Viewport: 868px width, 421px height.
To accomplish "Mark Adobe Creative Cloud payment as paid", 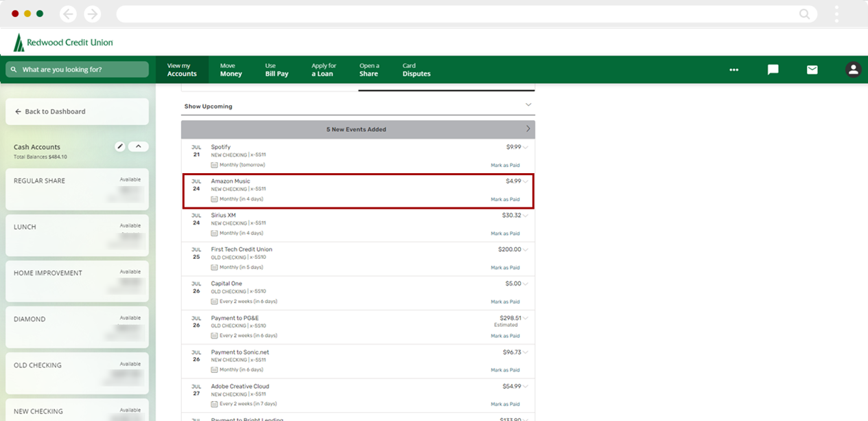I will (x=505, y=405).
